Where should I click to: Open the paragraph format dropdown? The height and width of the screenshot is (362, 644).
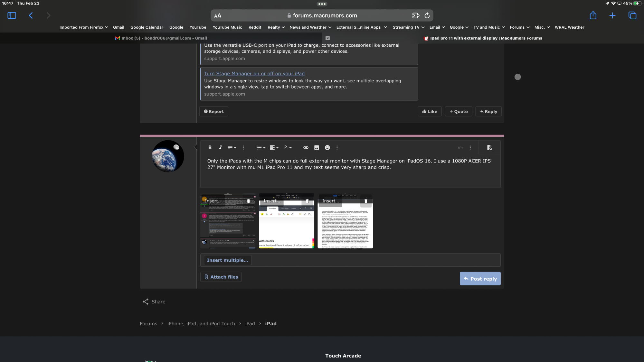[288, 147]
